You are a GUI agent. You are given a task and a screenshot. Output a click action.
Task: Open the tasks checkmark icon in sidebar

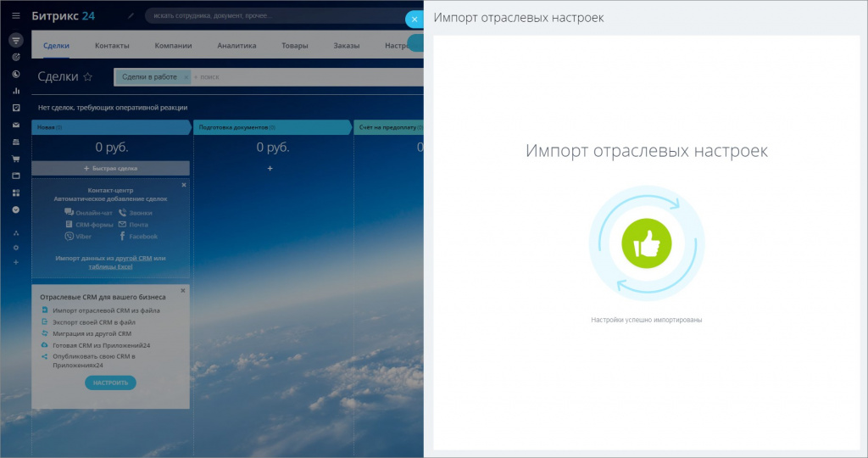click(x=16, y=108)
